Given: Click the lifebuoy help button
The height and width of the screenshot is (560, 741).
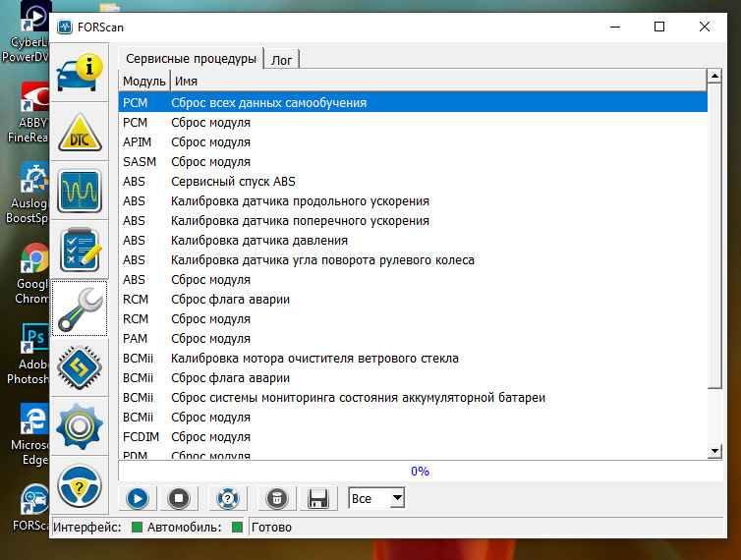Looking at the screenshot, I should pos(228,498).
